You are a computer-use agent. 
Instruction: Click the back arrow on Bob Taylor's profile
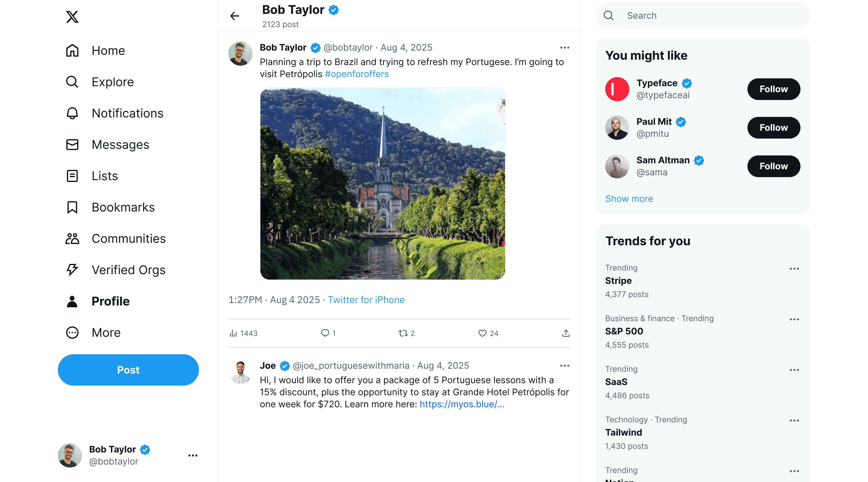234,16
